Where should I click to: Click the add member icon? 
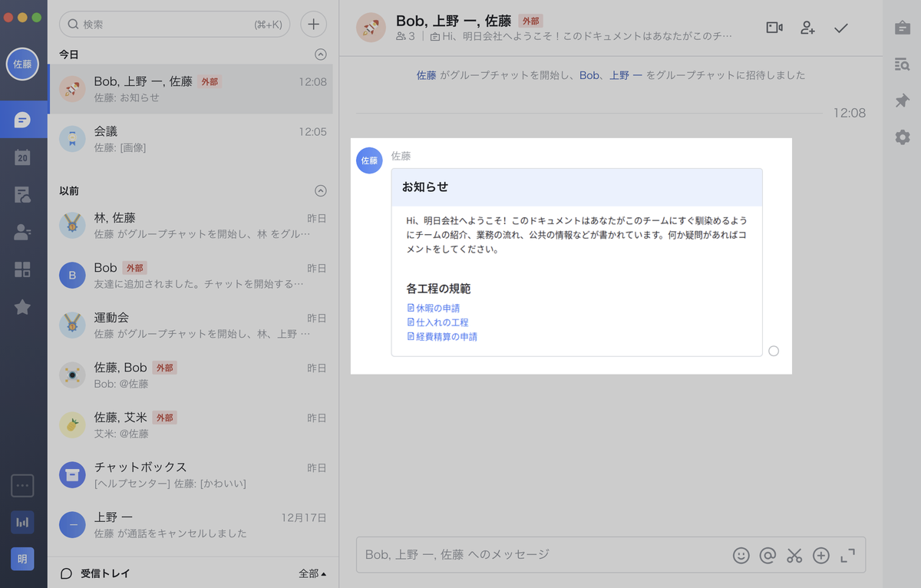[807, 28]
